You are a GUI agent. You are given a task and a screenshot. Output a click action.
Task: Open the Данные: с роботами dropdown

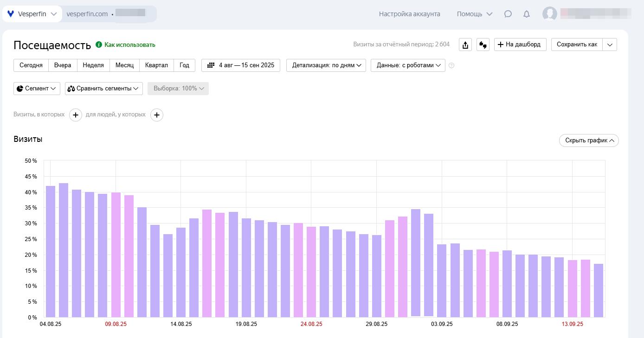click(x=408, y=65)
